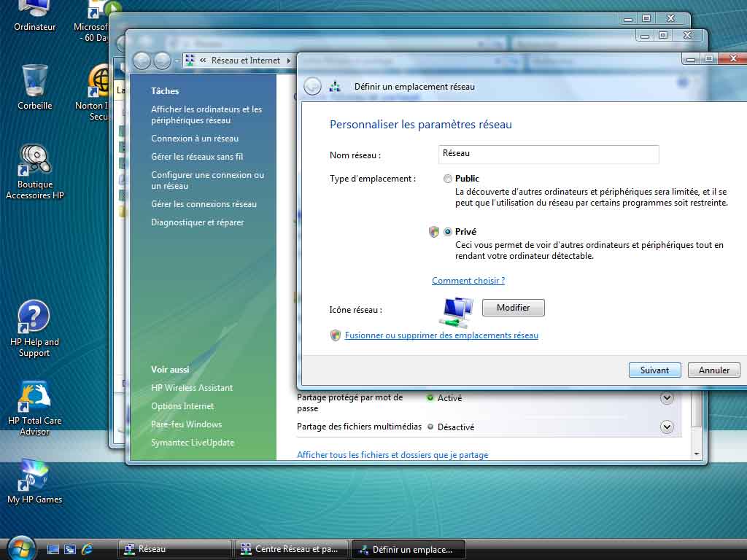Click the Modifier icon button
This screenshot has height=560, width=747.
(513, 308)
